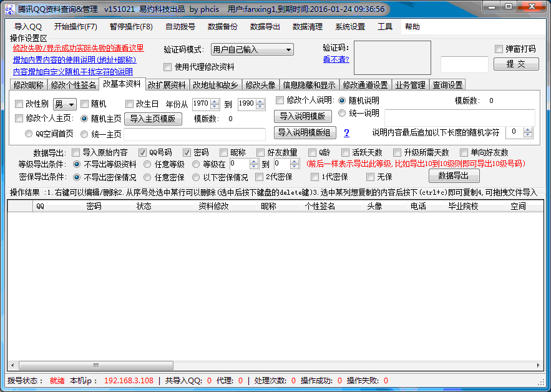Enable 使用代理修改资料 checkbox
The height and width of the screenshot is (392, 551).
[x=168, y=67]
